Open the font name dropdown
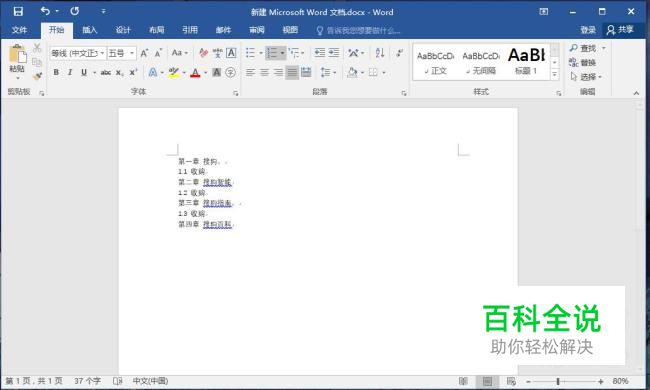This screenshot has height=390, width=650. coord(102,53)
